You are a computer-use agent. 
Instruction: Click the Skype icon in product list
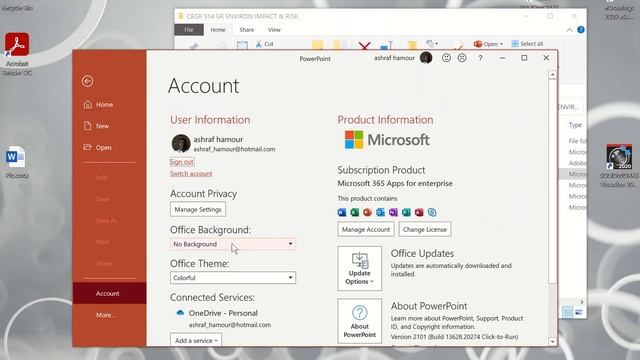[x=432, y=212]
